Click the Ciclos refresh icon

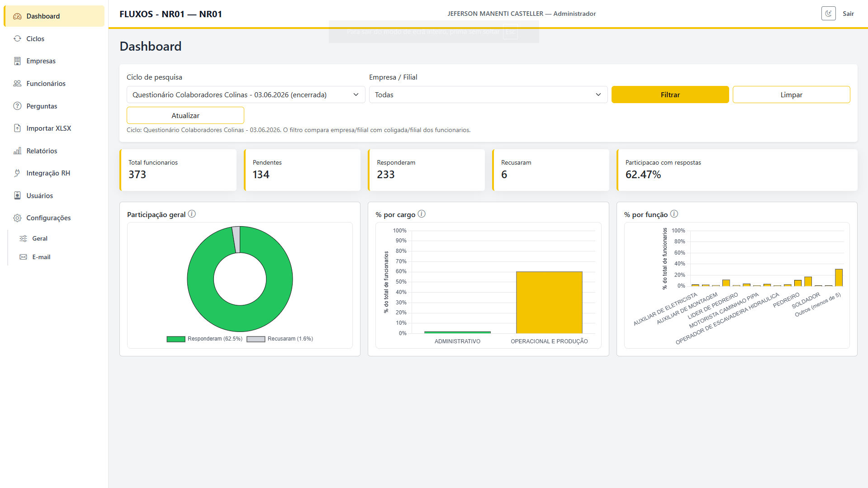coord(17,38)
